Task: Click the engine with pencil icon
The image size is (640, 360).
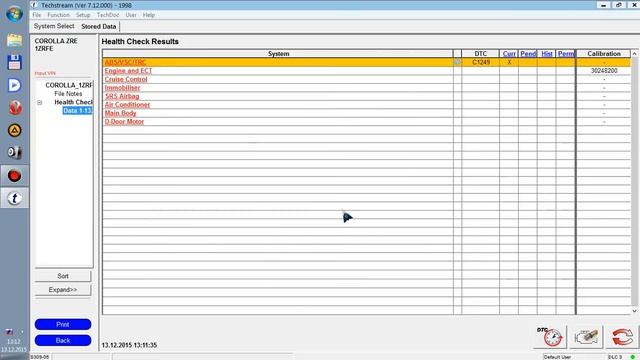Action: pyautogui.click(x=586, y=337)
